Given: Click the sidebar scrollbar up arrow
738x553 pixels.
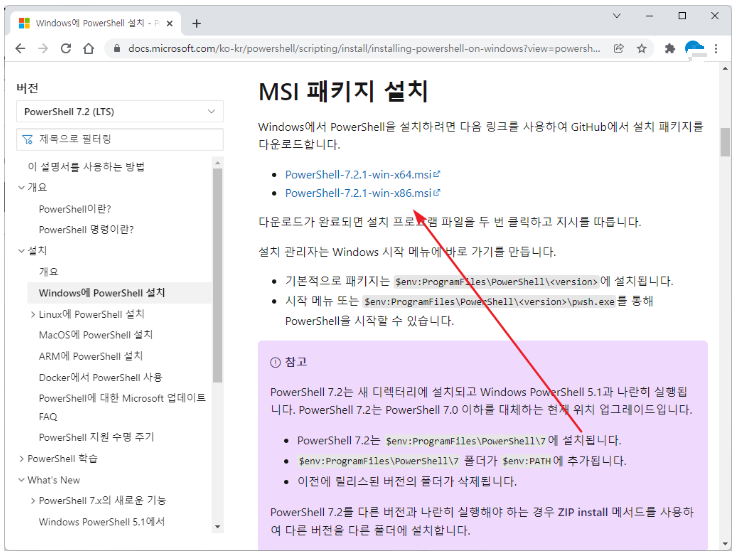Looking at the screenshot, I should tap(217, 163).
